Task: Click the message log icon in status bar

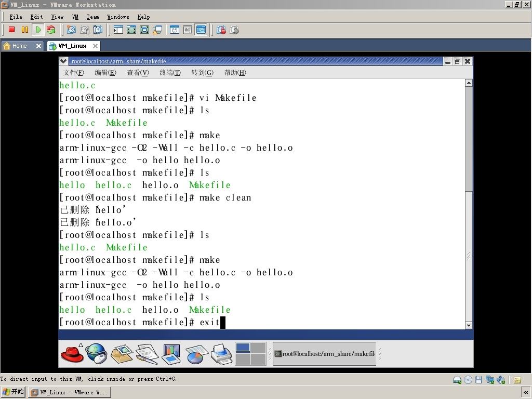Action: pyautogui.click(x=517, y=380)
